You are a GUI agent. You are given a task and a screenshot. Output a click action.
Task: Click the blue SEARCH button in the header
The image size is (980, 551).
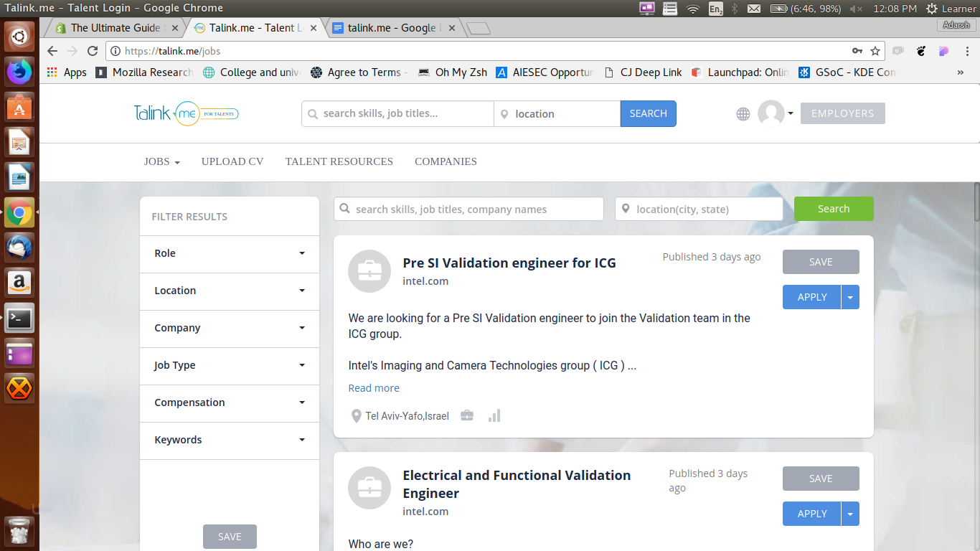pos(649,113)
